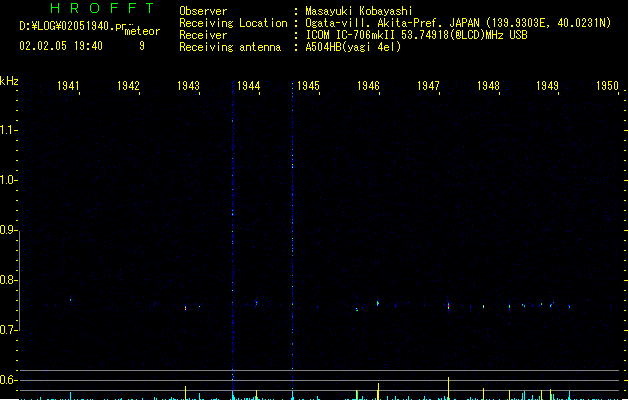Click the 0.9 kHz frequency label
This screenshot has height=400, width=629.
[8, 230]
